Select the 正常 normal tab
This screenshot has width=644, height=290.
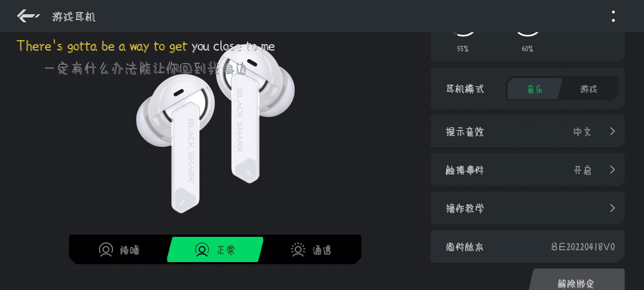coord(215,250)
